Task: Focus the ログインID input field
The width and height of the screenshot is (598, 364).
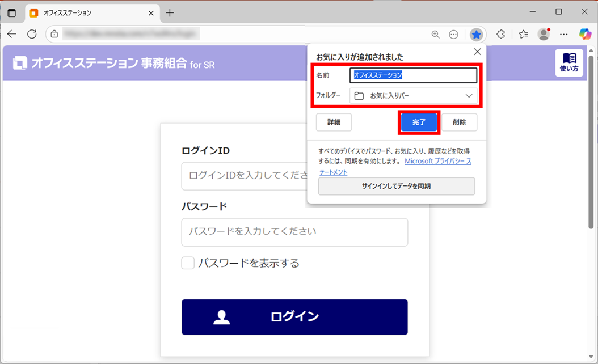Action: point(245,176)
